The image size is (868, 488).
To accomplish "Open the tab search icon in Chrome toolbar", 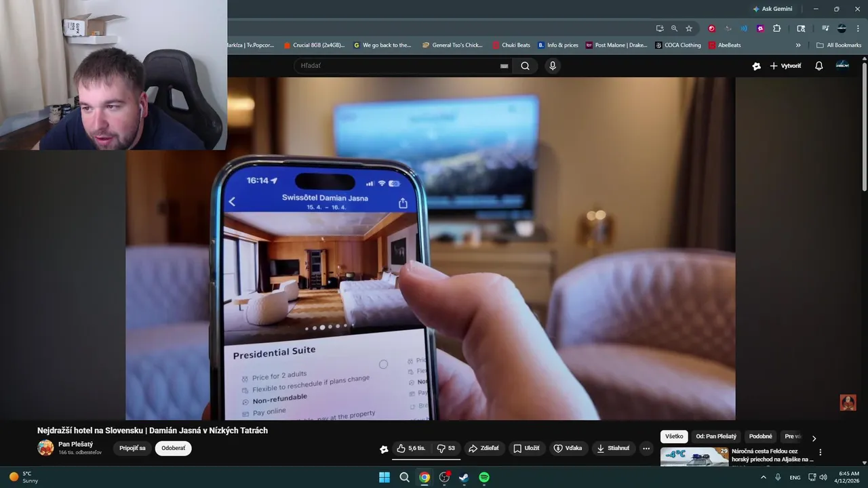I will [x=801, y=28].
